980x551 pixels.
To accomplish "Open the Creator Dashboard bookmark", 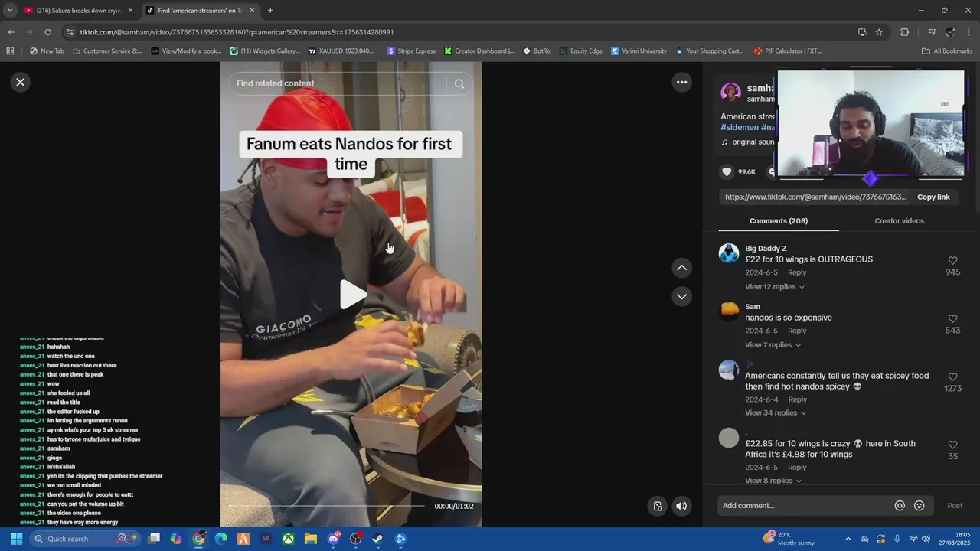I will [x=479, y=51].
